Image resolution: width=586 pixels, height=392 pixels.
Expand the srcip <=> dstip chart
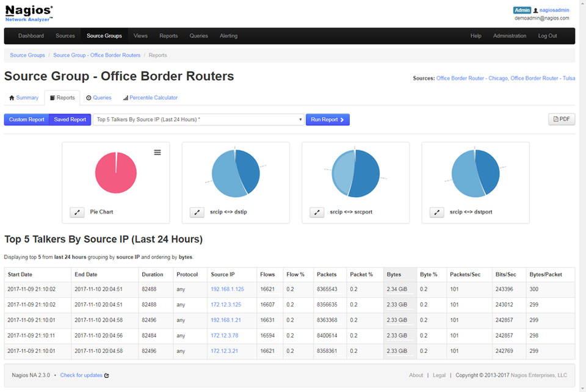(x=197, y=212)
